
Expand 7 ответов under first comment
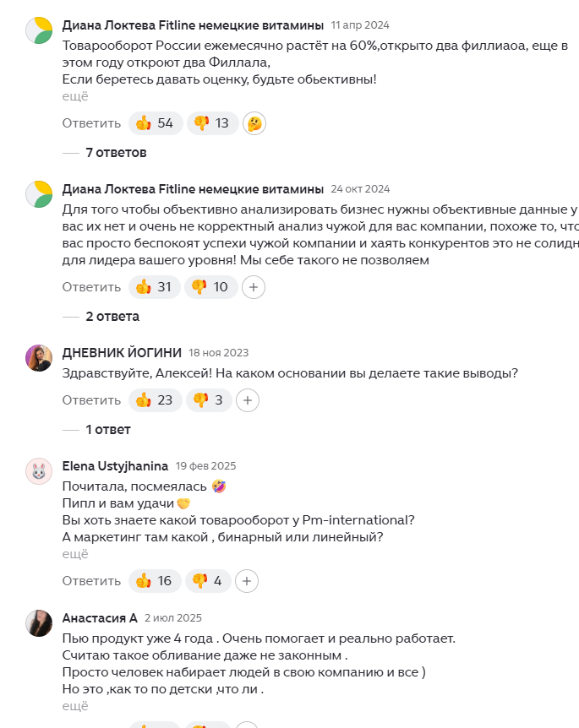[x=115, y=153]
